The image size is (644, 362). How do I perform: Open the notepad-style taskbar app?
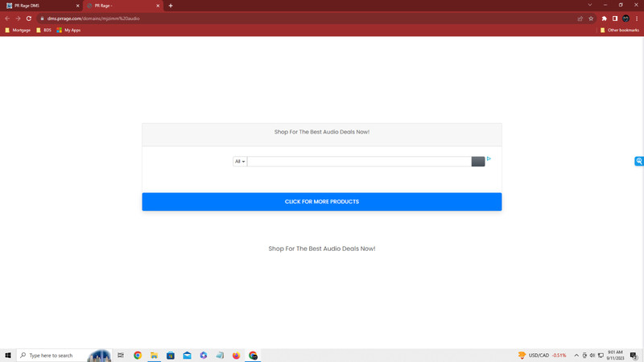pos(220,356)
